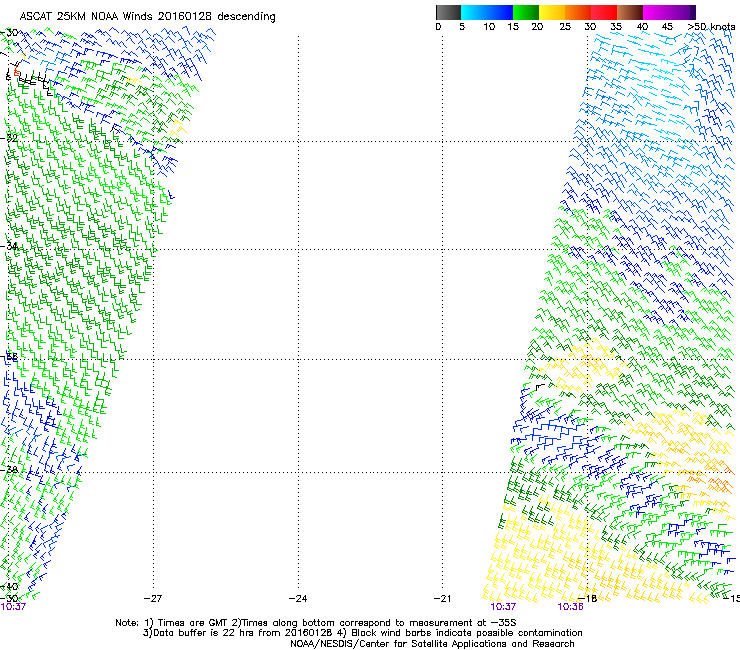Pick the brown 35-40 knots color segment

click(630, 12)
